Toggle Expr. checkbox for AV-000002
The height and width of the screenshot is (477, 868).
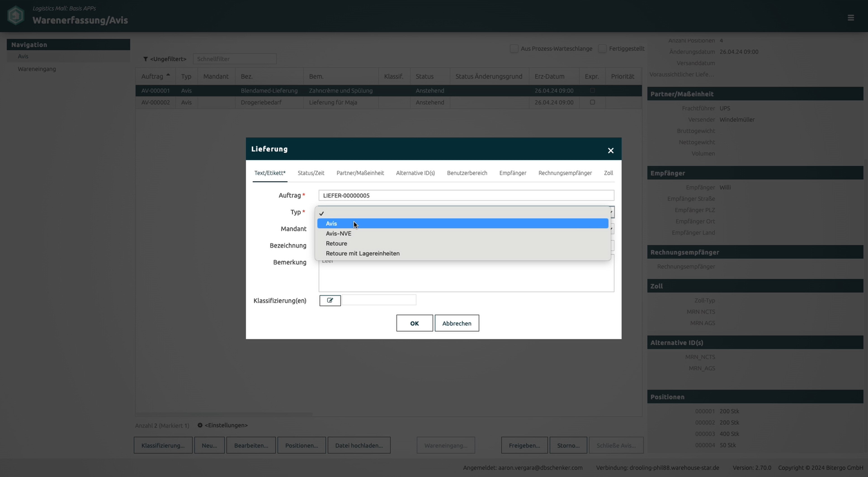point(592,102)
